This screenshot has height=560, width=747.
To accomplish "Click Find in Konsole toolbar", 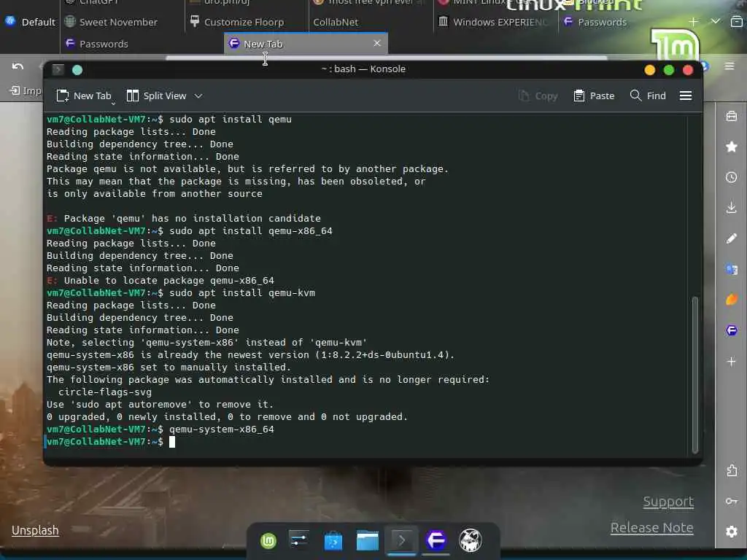I will point(648,96).
